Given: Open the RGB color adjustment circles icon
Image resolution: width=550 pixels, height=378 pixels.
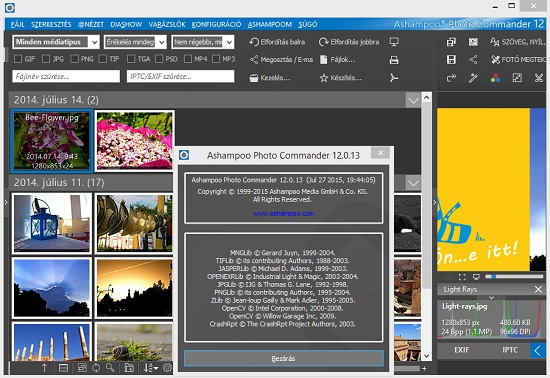Looking at the screenshot, I should [495, 78].
